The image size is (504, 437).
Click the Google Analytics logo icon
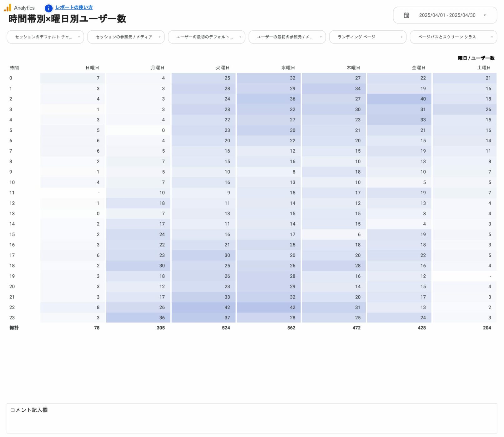pos(8,8)
